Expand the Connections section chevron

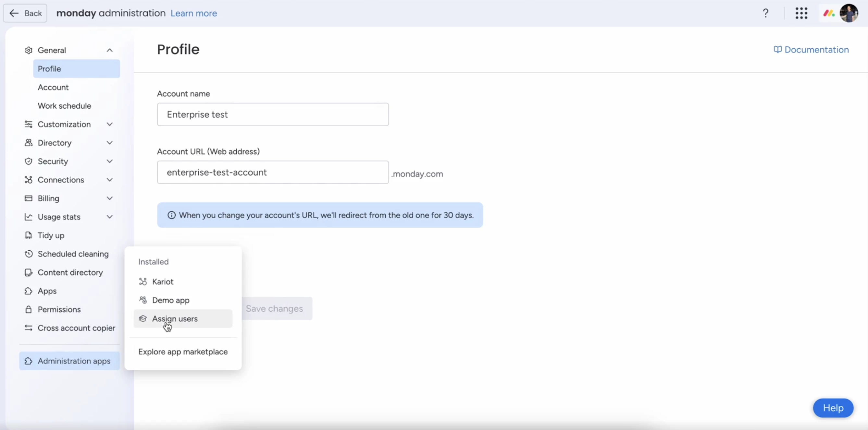point(109,180)
